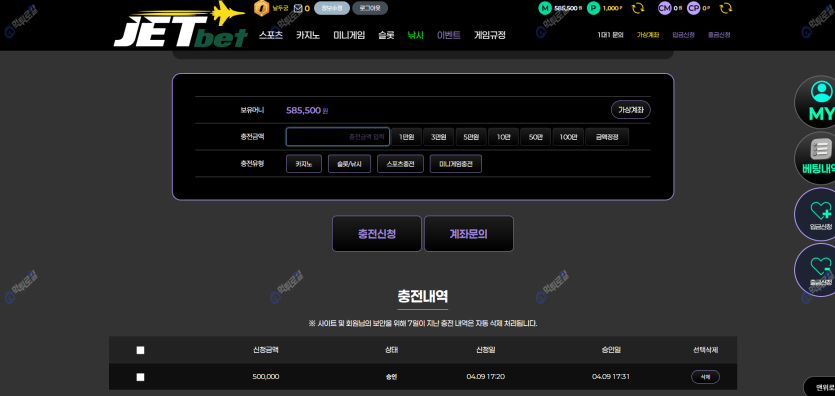Open the 게임규정 menu

click(x=490, y=35)
